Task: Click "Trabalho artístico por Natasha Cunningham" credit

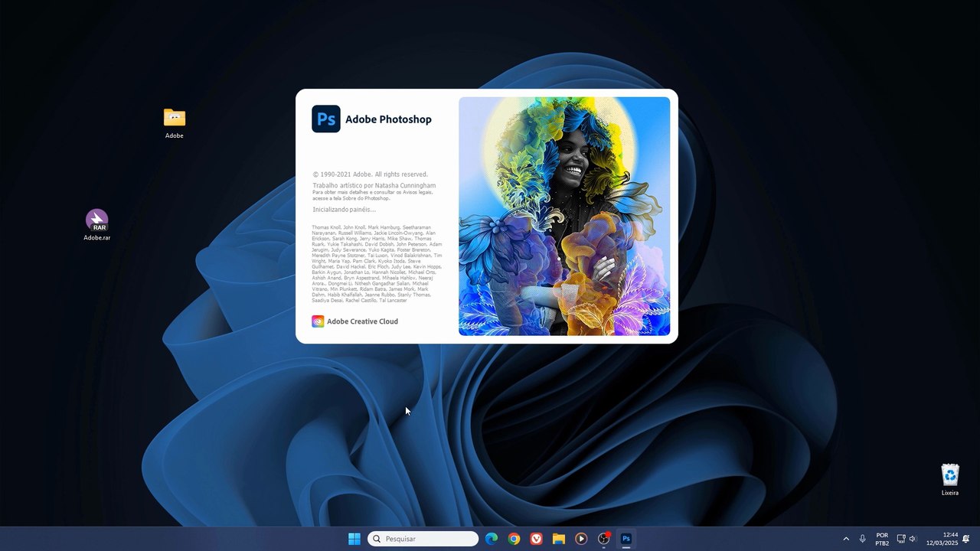Action: click(374, 186)
